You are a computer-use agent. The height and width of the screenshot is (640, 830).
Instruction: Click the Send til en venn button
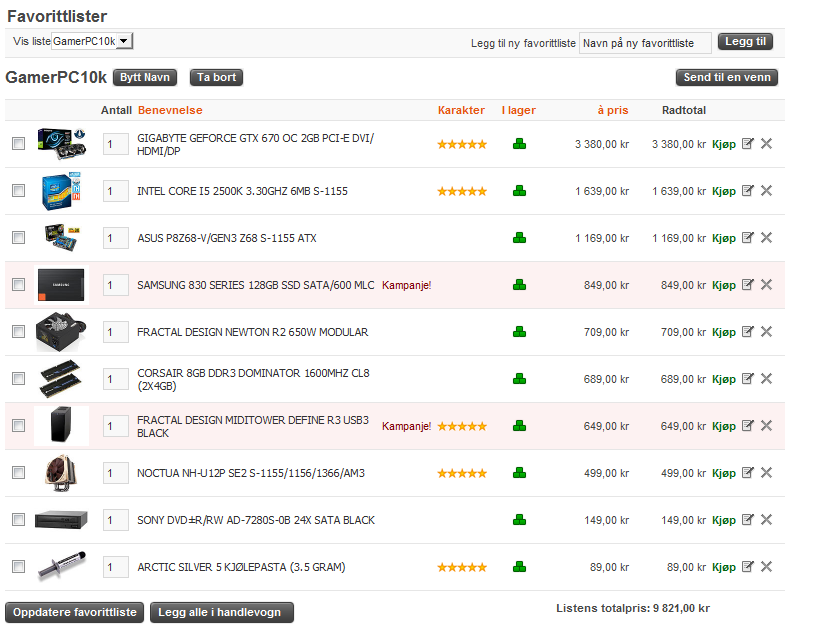click(727, 77)
